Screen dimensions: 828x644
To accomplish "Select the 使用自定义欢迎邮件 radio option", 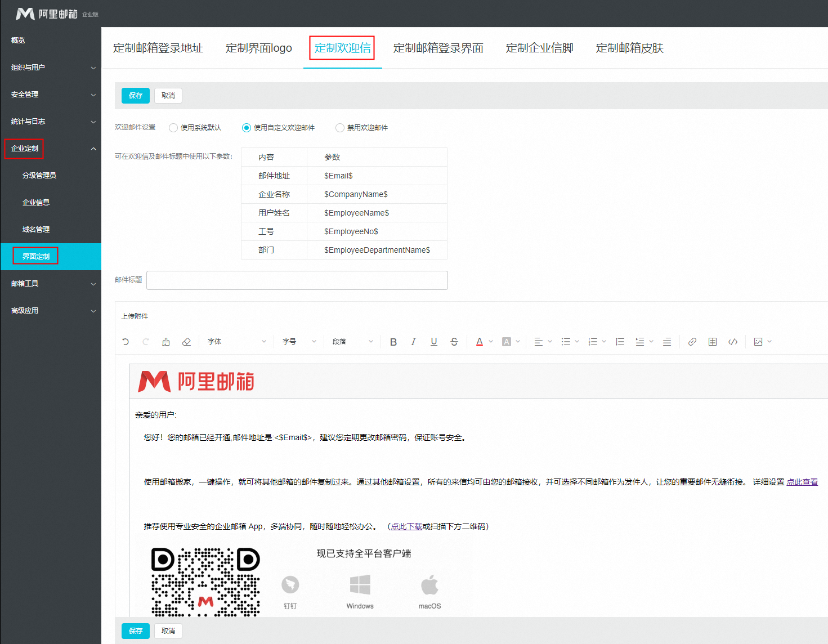I will tap(246, 127).
